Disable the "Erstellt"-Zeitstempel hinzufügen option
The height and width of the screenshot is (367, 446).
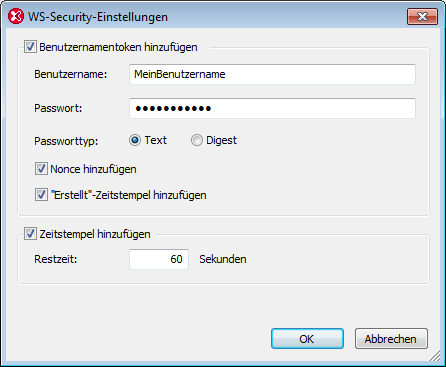(x=41, y=195)
